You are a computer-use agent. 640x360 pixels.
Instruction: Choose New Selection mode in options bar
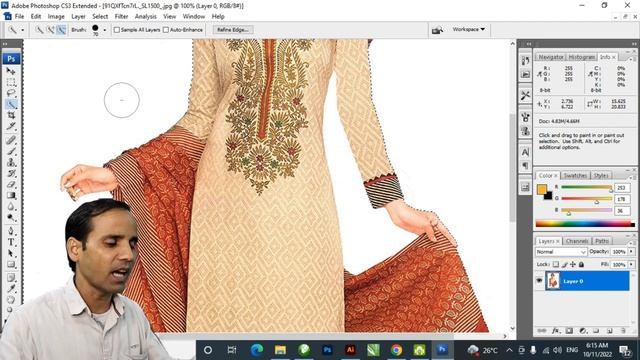(x=39, y=30)
